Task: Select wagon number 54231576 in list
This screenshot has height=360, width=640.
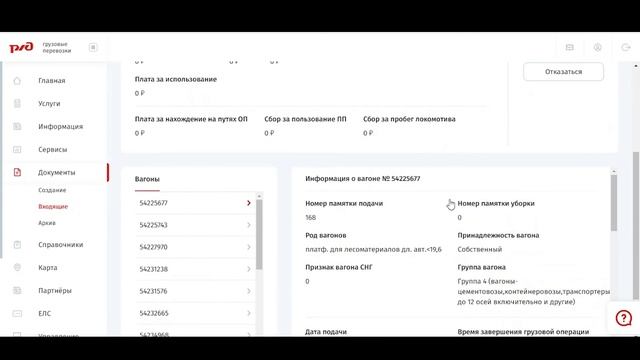Action: coord(153,291)
